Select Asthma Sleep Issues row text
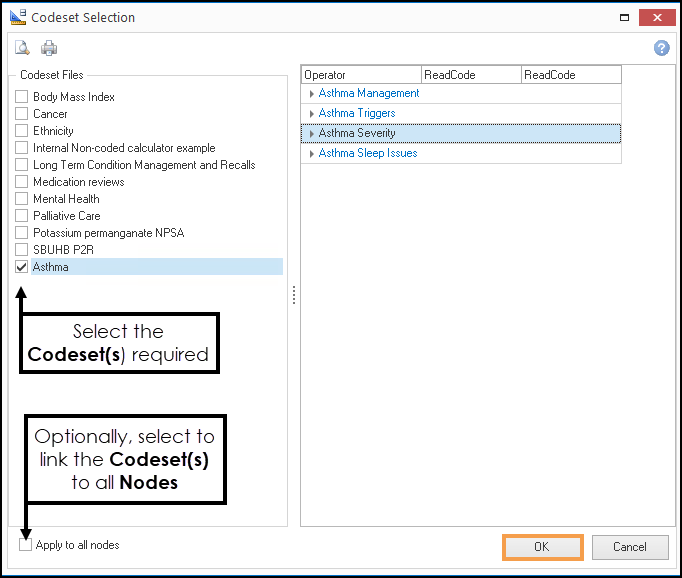The image size is (682, 578). [368, 153]
